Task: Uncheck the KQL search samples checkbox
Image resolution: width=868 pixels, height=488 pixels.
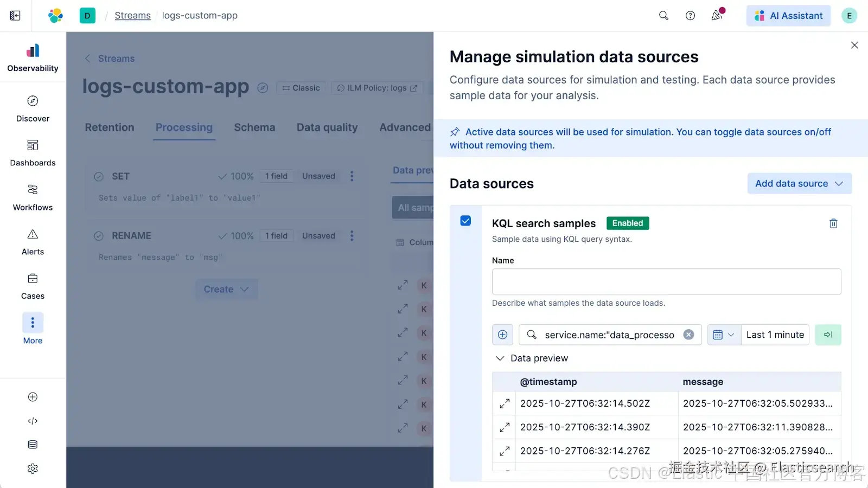Action: pyautogui.click(x=465, y=221)
